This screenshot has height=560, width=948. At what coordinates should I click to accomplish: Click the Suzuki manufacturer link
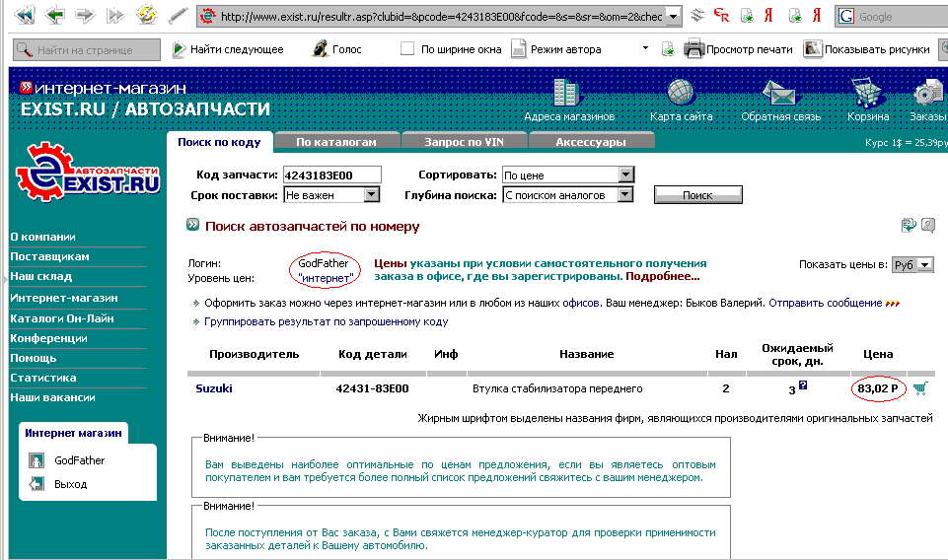tap(214, 388)
